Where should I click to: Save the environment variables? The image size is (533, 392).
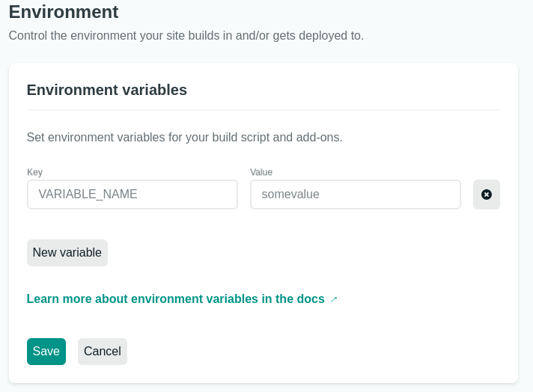[x=46, y=352]
